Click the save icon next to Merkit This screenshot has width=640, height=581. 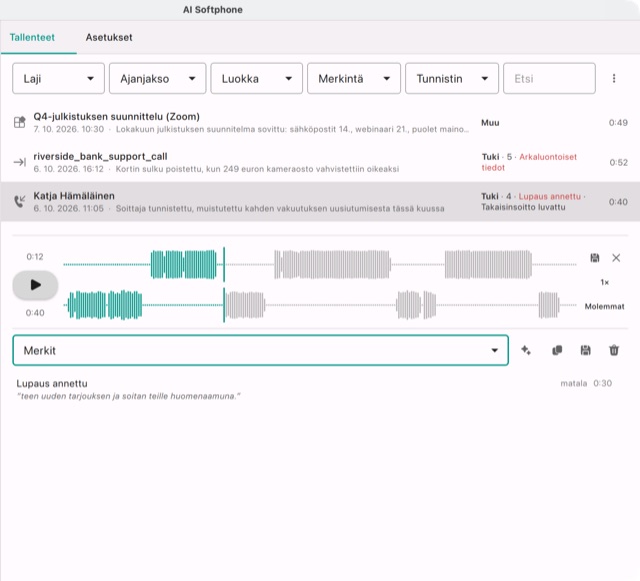pyautogui.click(x=585, y=350)
